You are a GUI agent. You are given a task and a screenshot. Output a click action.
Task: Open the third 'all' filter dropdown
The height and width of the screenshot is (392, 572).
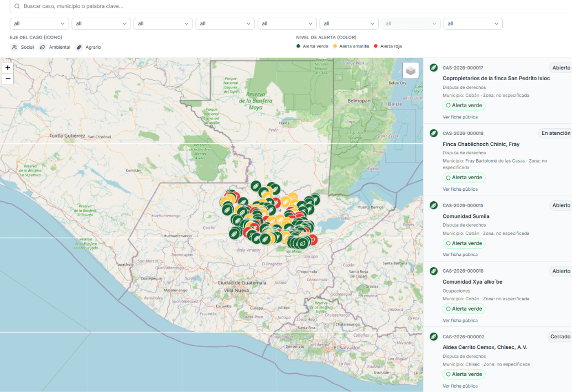pos(163,24)
